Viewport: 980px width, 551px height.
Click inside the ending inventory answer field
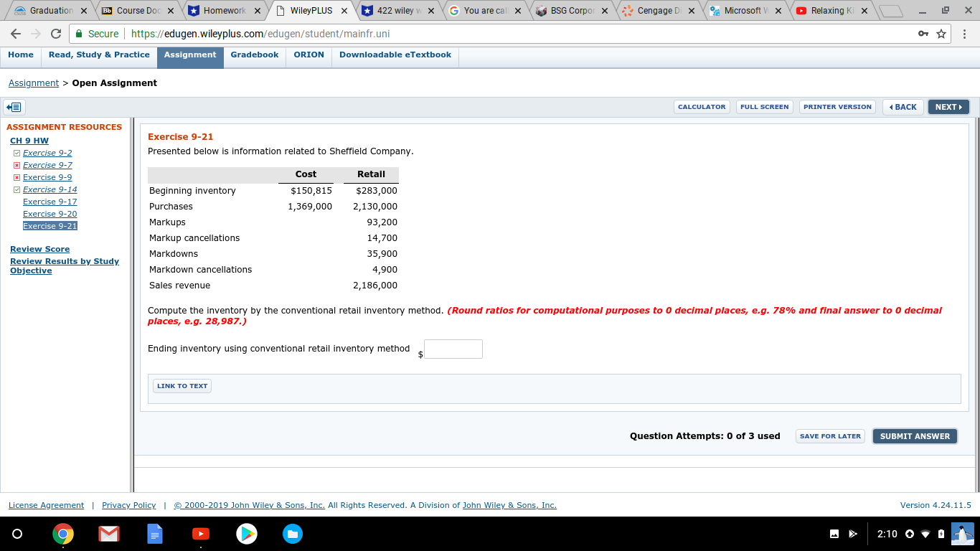453,349
